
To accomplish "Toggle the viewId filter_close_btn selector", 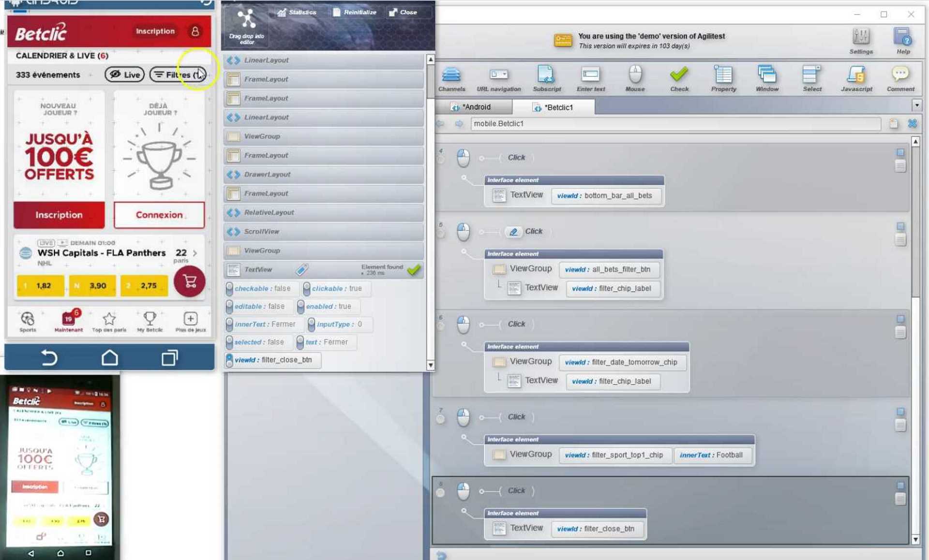I will (x=229, y=360).
